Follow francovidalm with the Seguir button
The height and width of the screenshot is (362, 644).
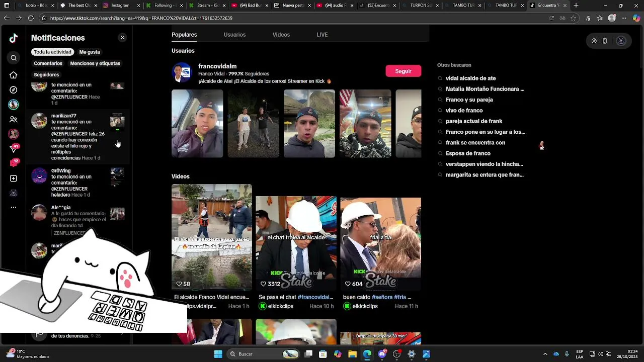[403, 71]
